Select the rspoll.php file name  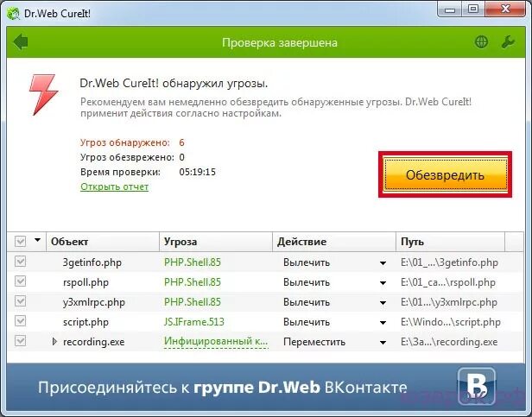tap(85, 282)
